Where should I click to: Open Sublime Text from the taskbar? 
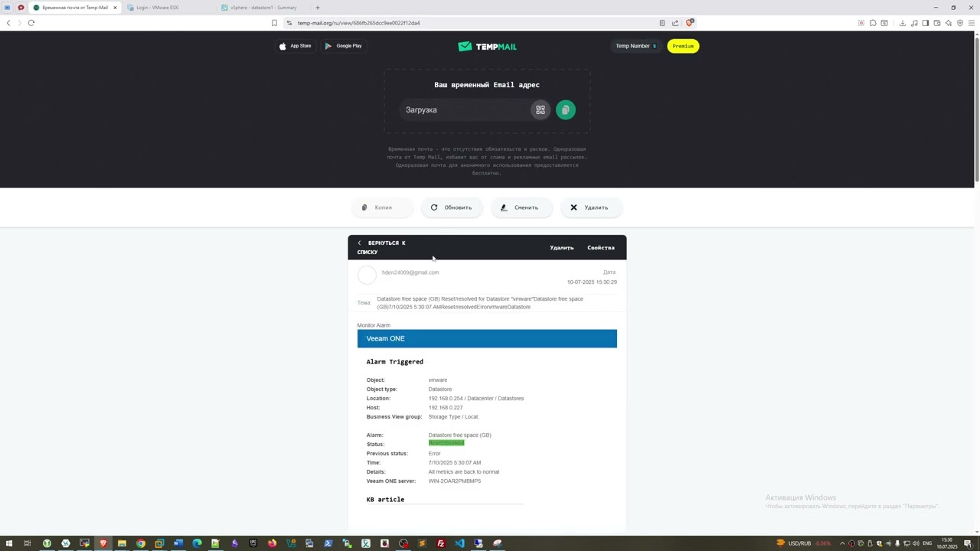click(x=422, y=543)
